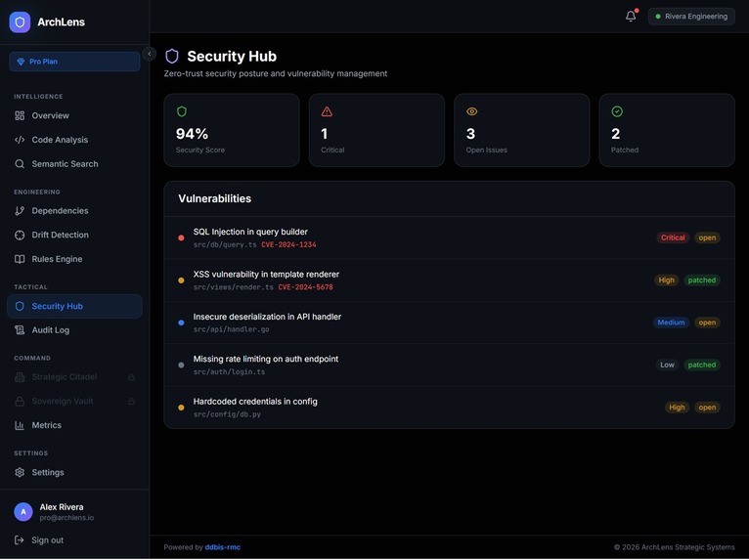The width and height of the screenshot is (749, 560).
Task: Click the Alex Rivera avatar
Action: [23, 512]
